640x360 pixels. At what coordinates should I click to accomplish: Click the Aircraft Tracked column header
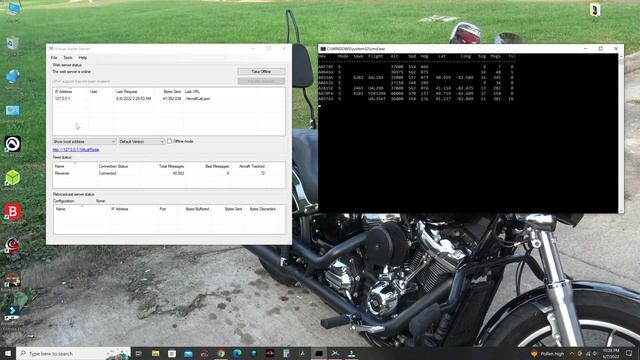pyautogui.click(x=252, y=167)
